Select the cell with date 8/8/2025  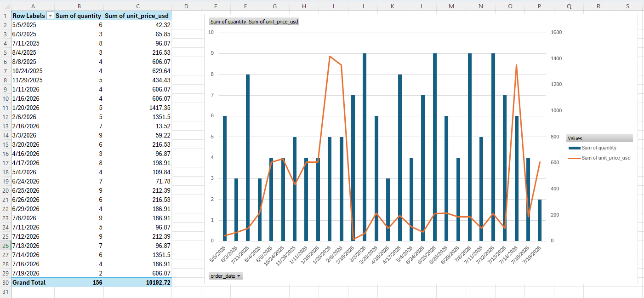click(x=33, y=62)
